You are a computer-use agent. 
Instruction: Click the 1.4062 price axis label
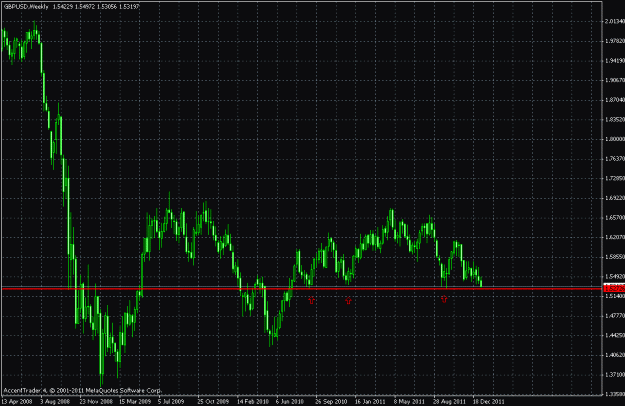615,355
